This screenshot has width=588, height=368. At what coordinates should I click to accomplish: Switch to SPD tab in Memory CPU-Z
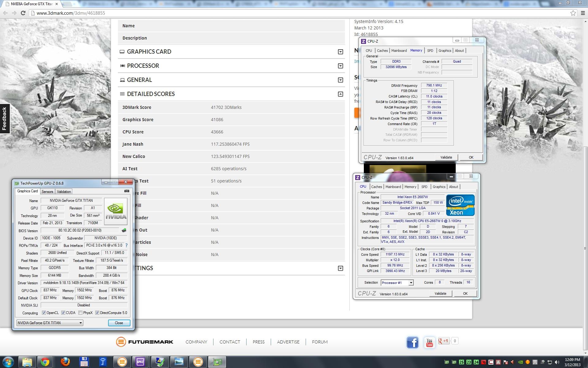(430, 51)
